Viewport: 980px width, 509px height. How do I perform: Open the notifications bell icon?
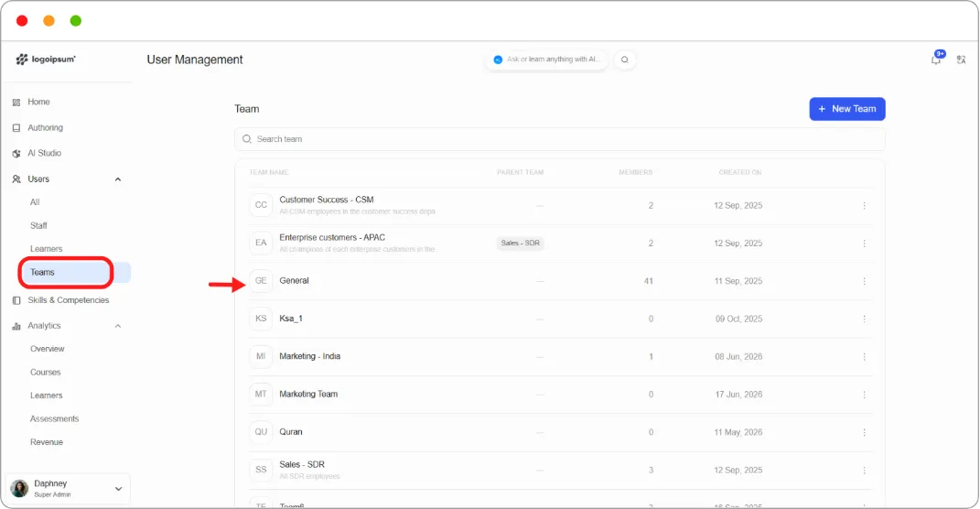click(936, 60)
